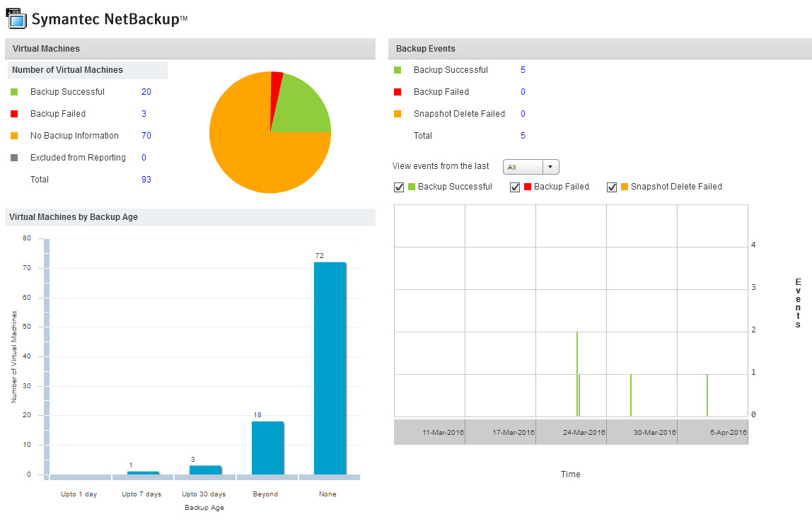Click the 'Backup Events' panel header
Screen dimensions: 812x524
pos(601,49)
